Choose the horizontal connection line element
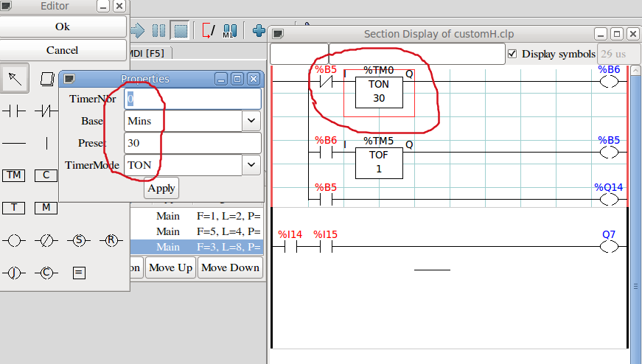 [x=14, y=143]
